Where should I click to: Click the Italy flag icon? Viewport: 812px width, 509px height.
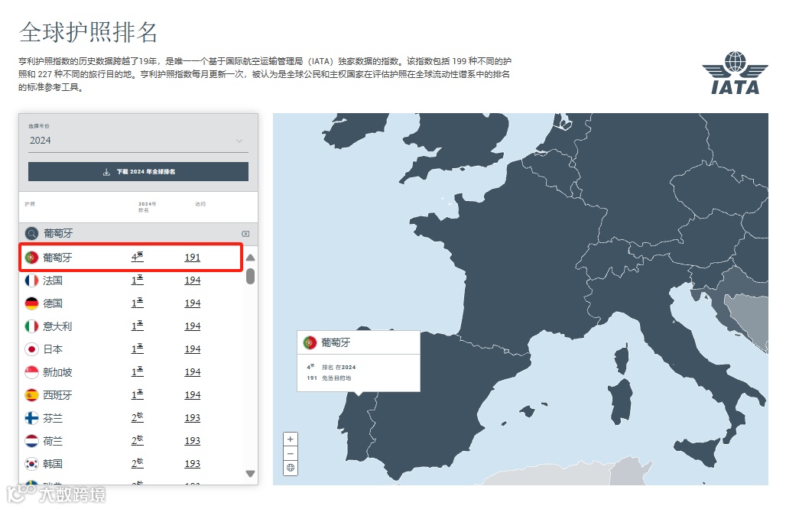coord(31,326)
